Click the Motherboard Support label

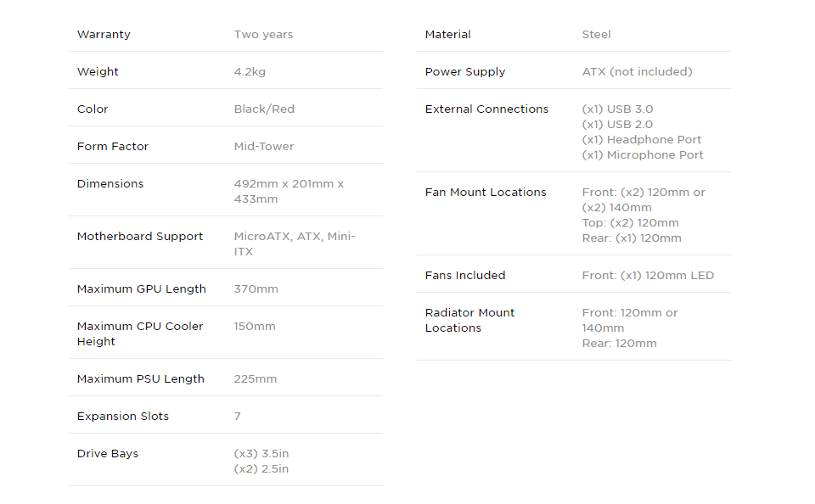click(140, 237)
